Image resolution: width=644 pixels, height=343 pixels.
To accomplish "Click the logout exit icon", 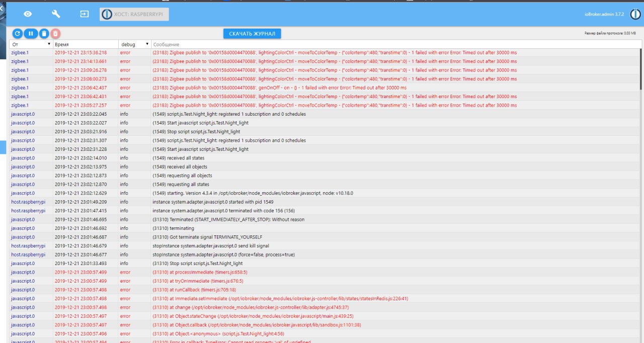I will point(84,14).
